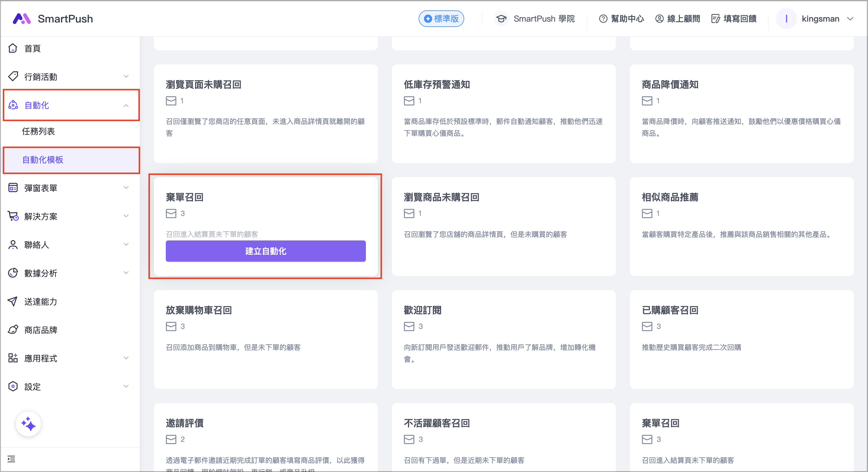This screenshot has width=868, height=472.
Task: Click the question mark help icon
Action: point(603,19)
